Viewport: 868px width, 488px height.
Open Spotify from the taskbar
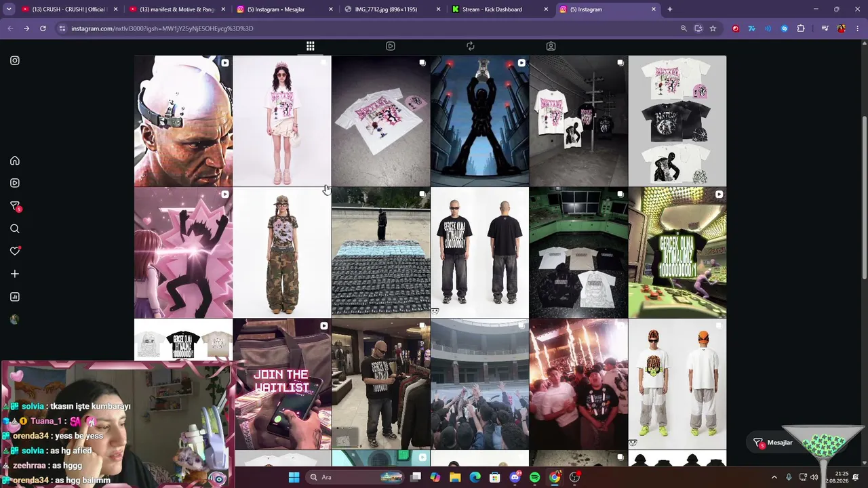pyautogui.click(x=535, y=477)
